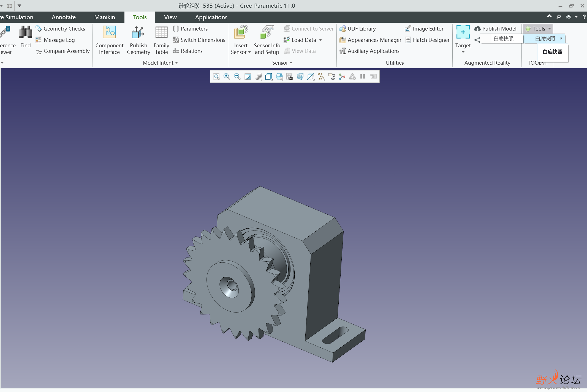Click the ribbon search magnifier icon
Viewport: 587px width, 392px height.
click(x=559, y=17)
